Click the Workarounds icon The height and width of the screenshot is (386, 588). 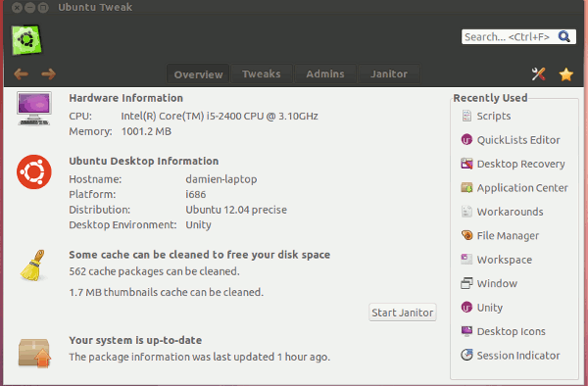click(x=466, y=212)
